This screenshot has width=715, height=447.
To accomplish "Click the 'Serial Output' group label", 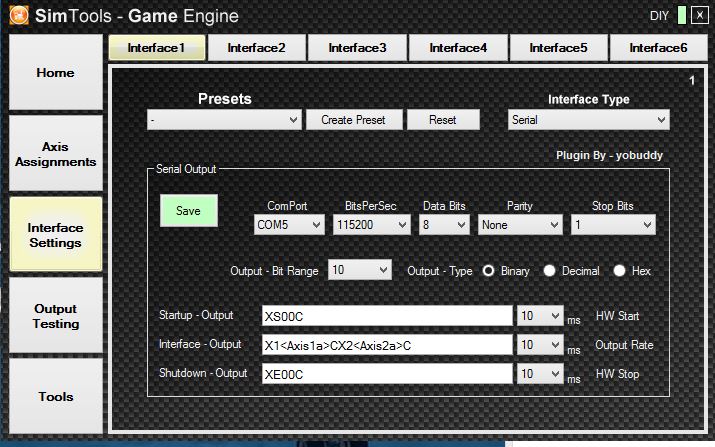I will tap(186, 169).
